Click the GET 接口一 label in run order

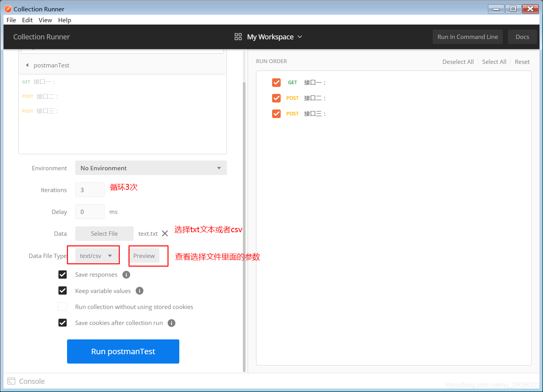click(x=315, y=82)
